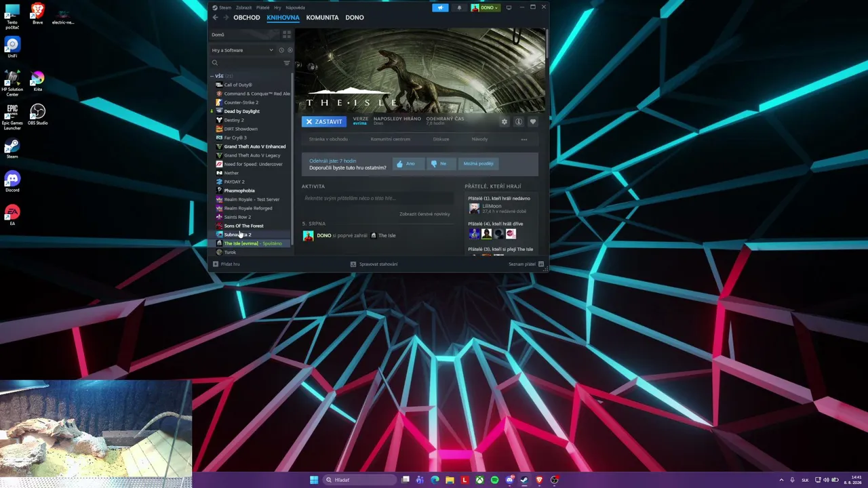The height and width of the screenshot is (488, 868).
Task: Show The Isle game info panel
Action: tap(518, 122)
